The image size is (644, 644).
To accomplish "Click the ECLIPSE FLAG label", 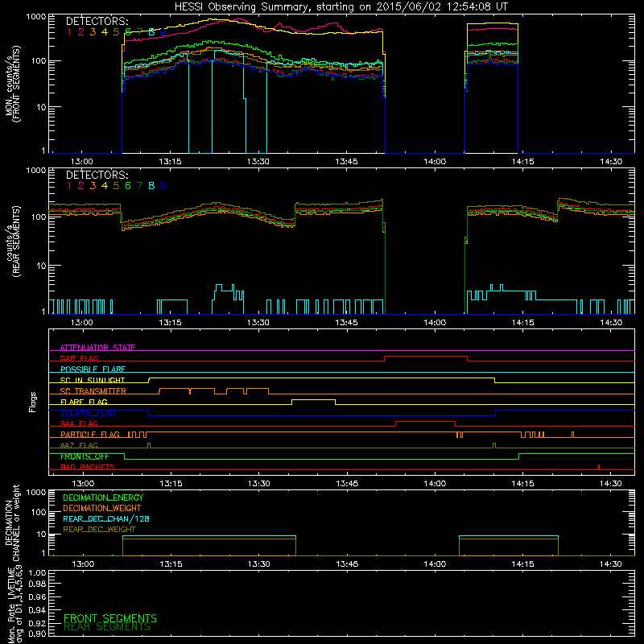I will [x=88, y=413].
